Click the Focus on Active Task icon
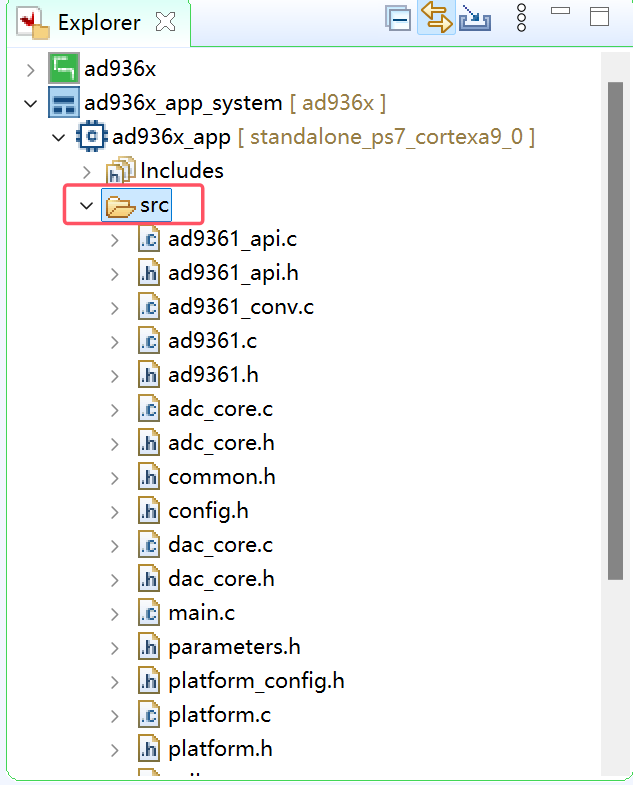This screenshot has height=785, width=633. (474, 18)
